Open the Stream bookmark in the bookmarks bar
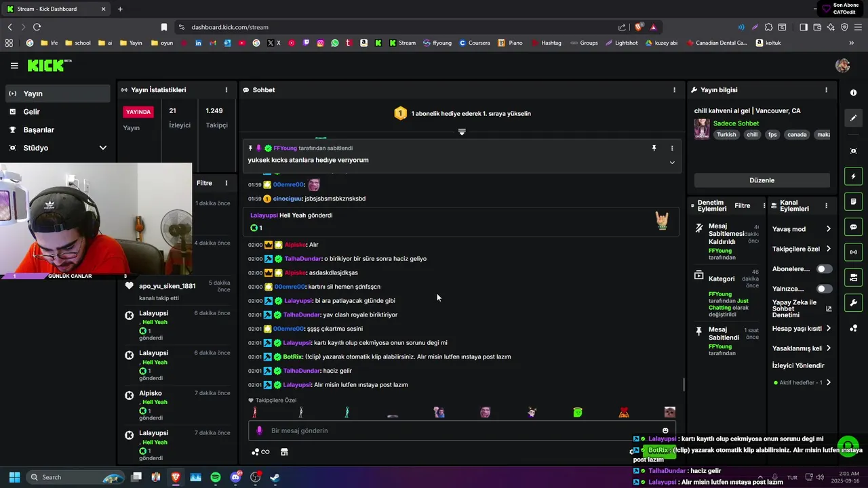Viewport: 868px width, 488px height. [401, 43]
